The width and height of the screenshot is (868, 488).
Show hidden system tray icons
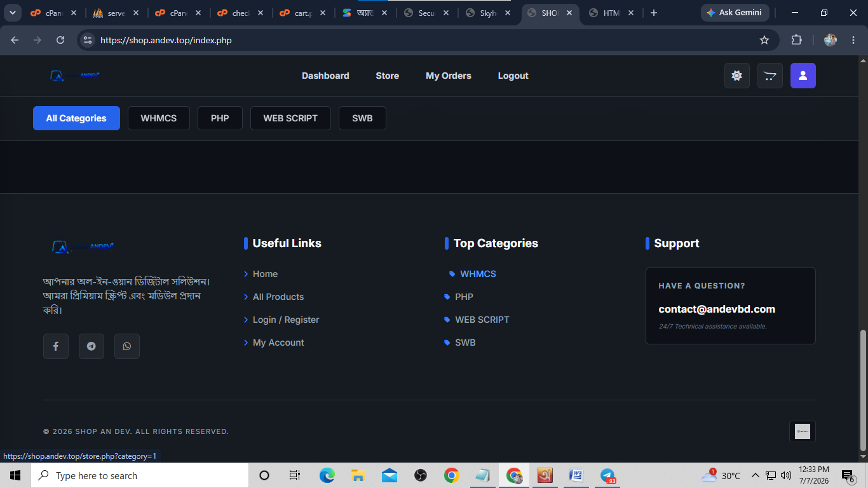coord(756,475)
